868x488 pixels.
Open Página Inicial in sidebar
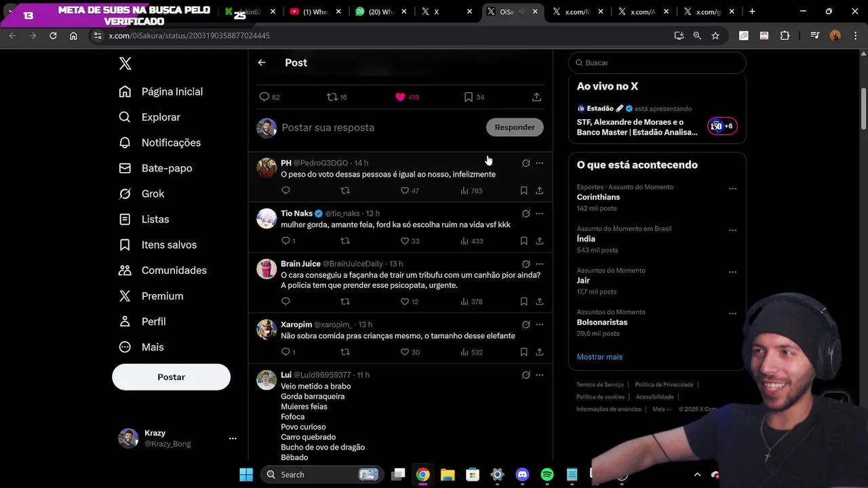(161, 91)
